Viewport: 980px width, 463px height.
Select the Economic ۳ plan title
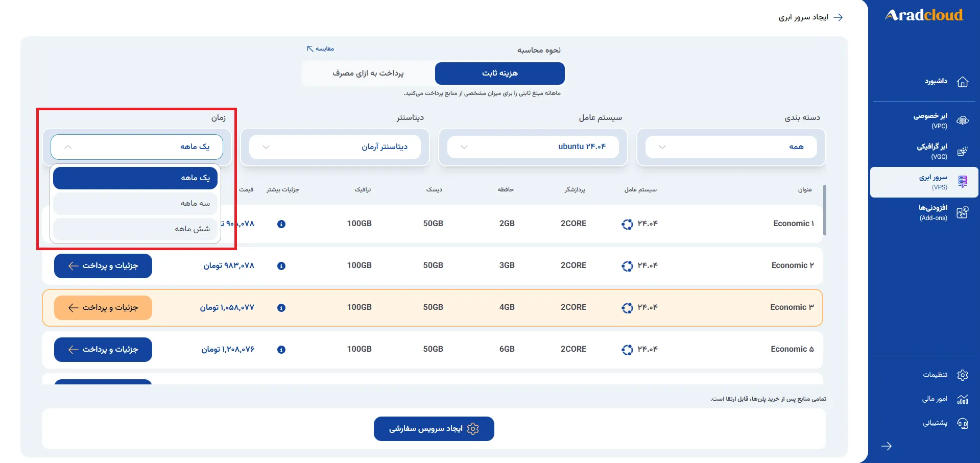(x=792, y=307)
